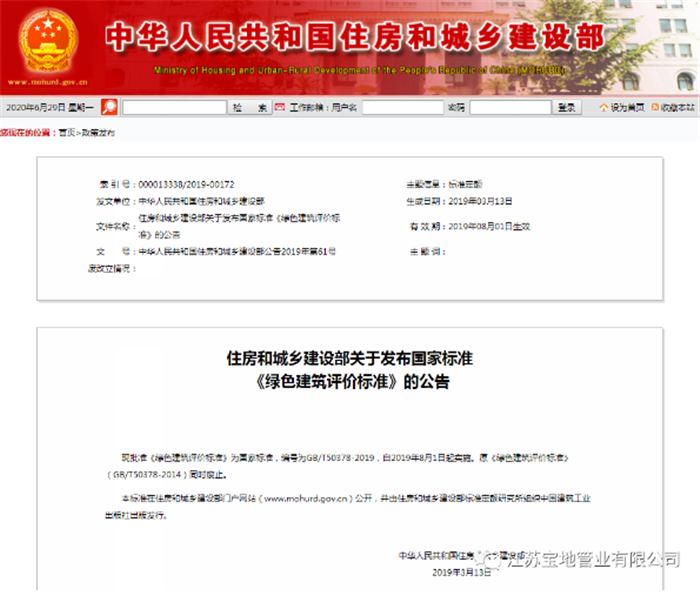Focus the 密码 password field
Viewport: 700px width, 595px height.
point(510,108)
